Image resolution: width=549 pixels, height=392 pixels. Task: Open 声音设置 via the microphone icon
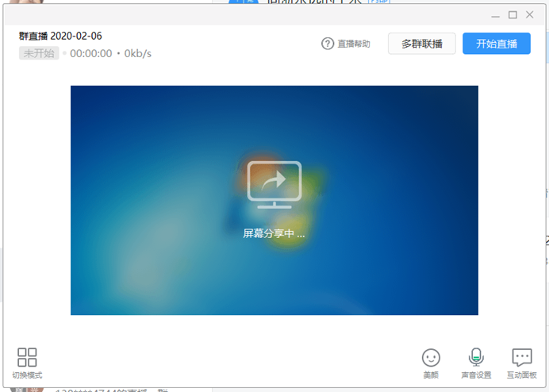[476, 358]
